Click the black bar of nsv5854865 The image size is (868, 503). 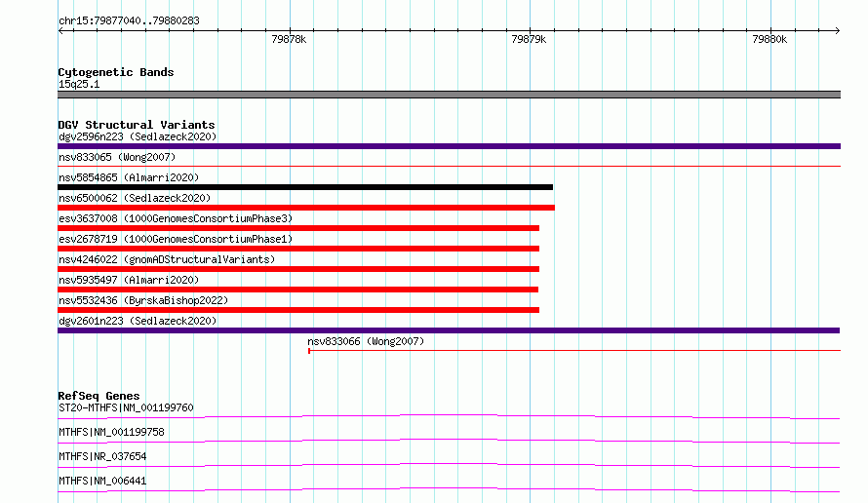pos(305,187)
